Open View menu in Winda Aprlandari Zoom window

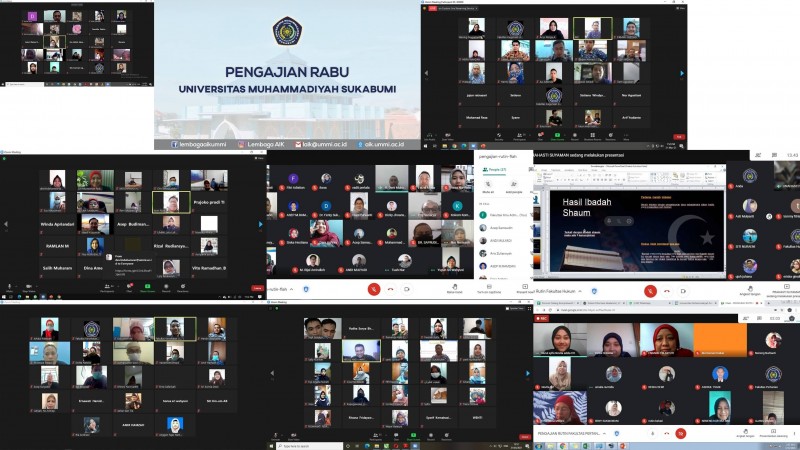259,158
